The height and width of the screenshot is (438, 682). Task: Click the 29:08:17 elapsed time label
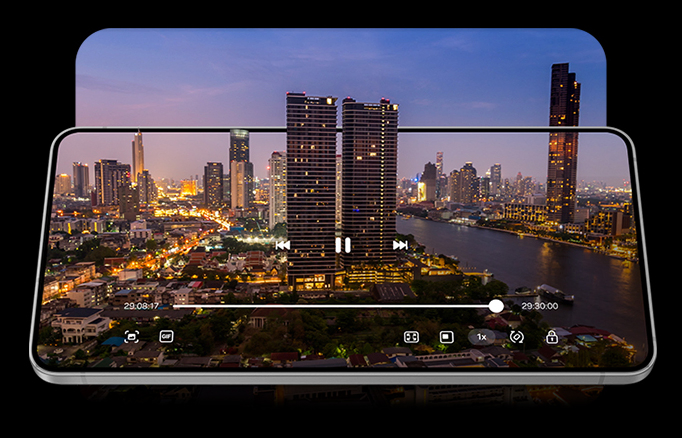coord(141,306)
